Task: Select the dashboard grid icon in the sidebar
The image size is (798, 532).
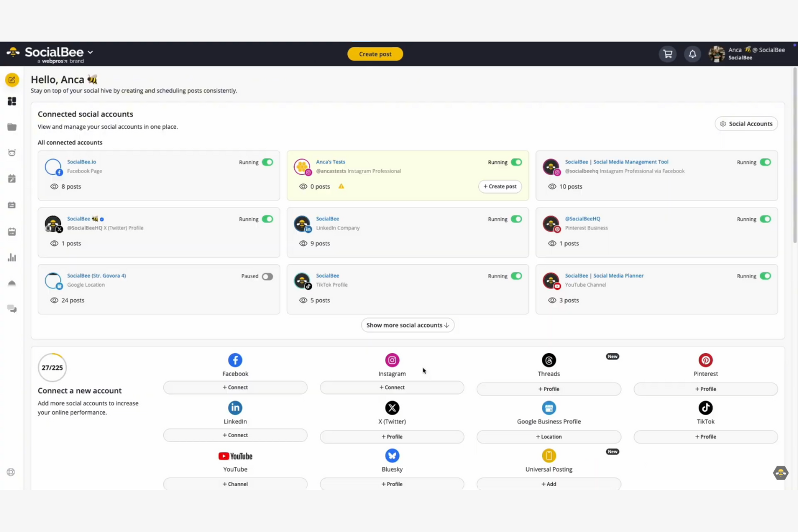Action: pyautogui.click(x=12, y=101)
